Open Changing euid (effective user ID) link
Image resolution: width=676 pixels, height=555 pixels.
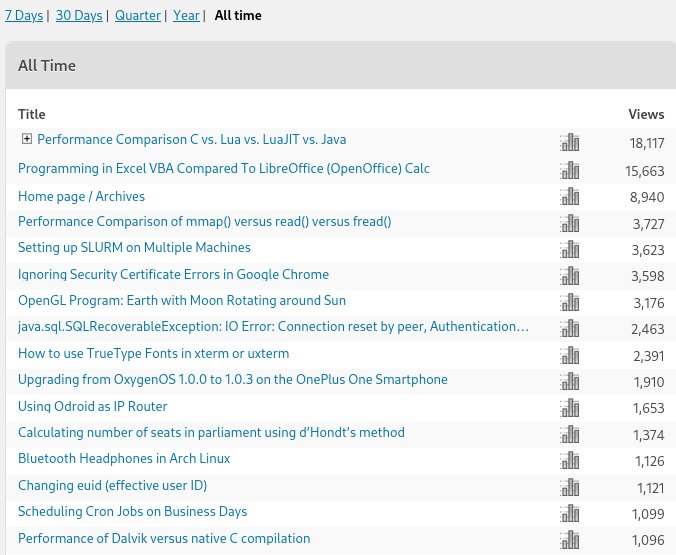112,485
